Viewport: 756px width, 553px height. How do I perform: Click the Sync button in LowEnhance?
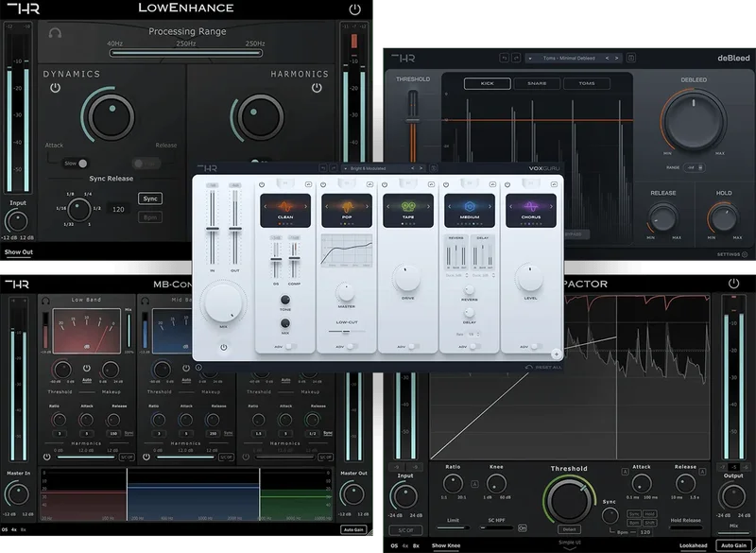pos(150,199)
